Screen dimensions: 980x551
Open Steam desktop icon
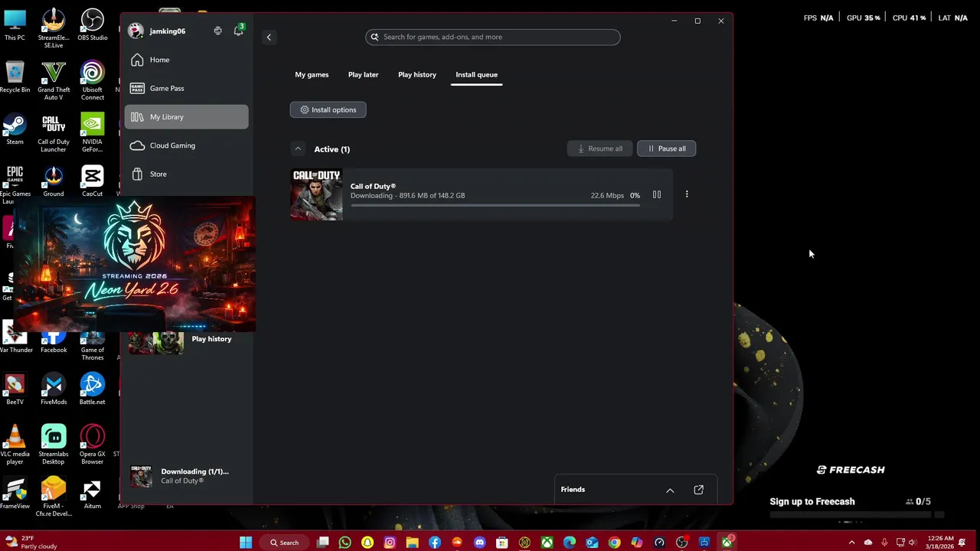15,129
